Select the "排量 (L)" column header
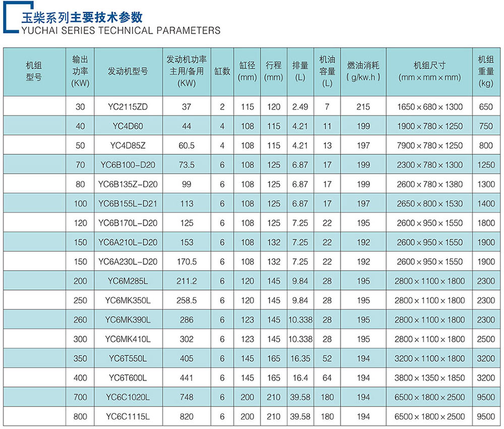Viewport: 504px width, 429px height. pos(300,72)
